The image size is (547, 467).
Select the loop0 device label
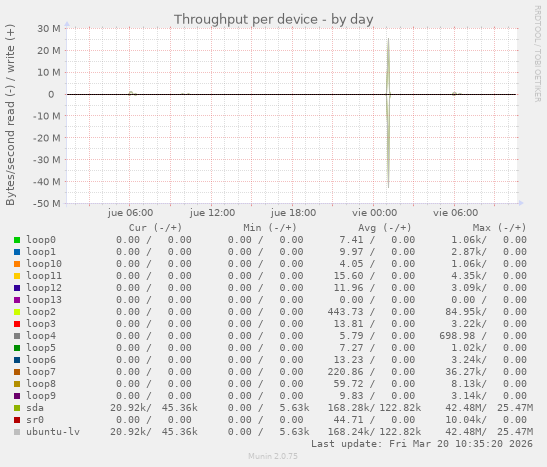tap(41, 240)
